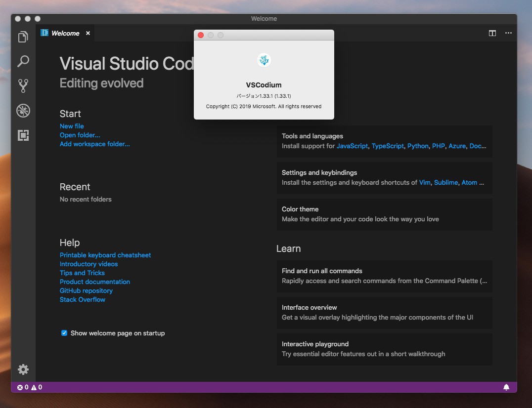The height and width of the screenshot is (408, 532).
Task: Open the Manage gear menu
Action: [x=23, y=369]
